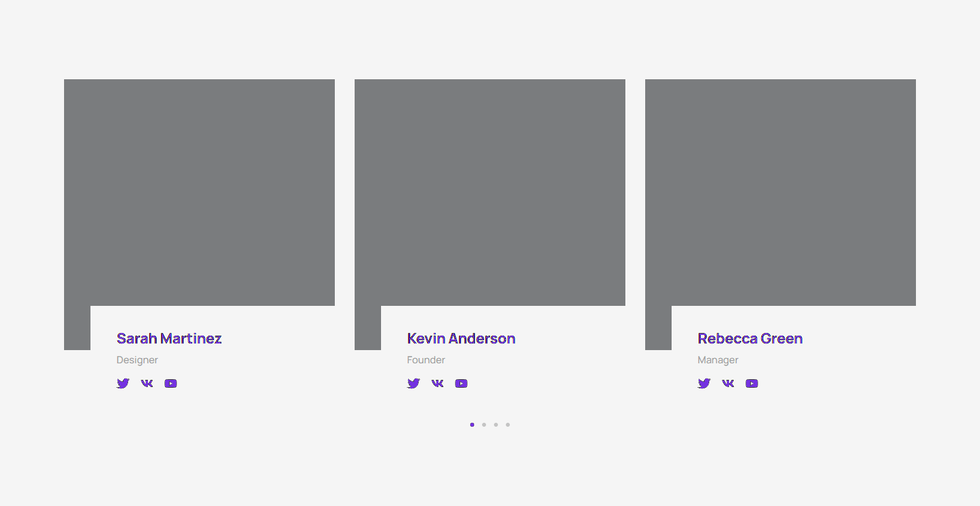Select the first active carousel dot

click(472, 425)
